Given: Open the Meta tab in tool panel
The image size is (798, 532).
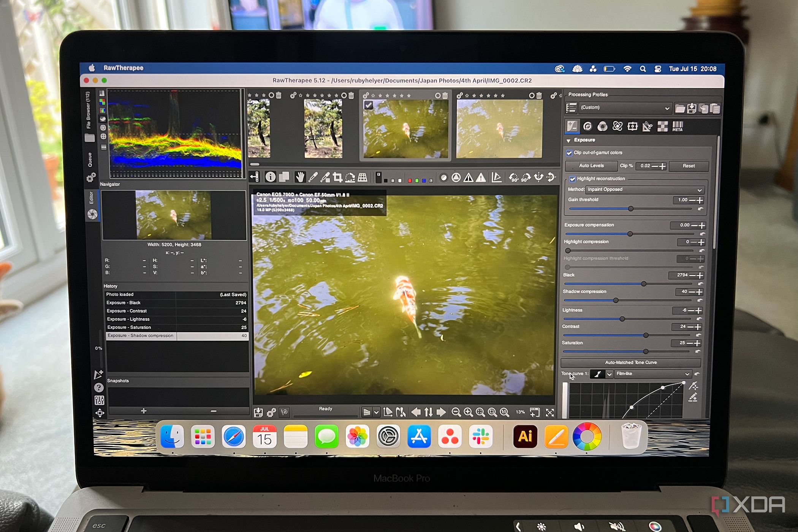Looking at the screenshot, I should pos(678,127).
